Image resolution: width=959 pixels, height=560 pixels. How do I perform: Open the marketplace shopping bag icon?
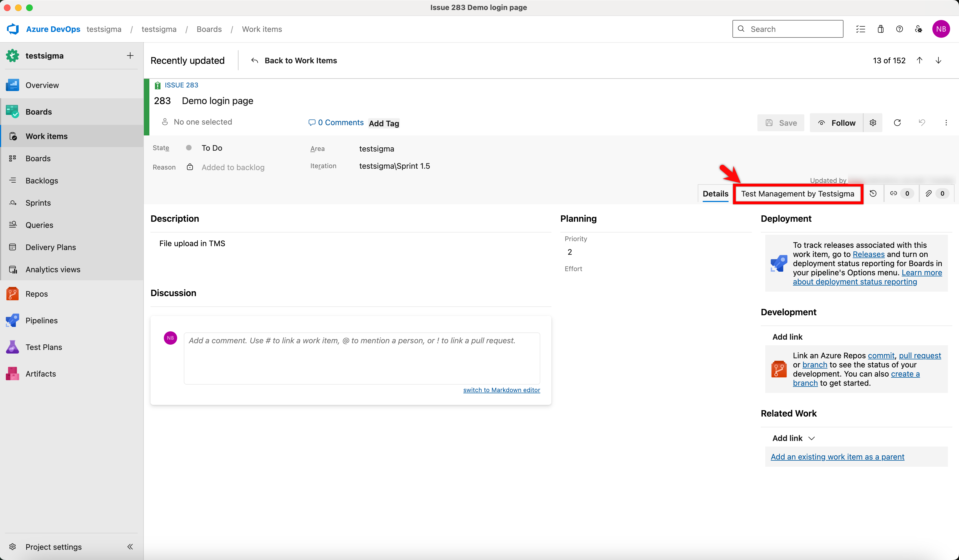(881, 29)
